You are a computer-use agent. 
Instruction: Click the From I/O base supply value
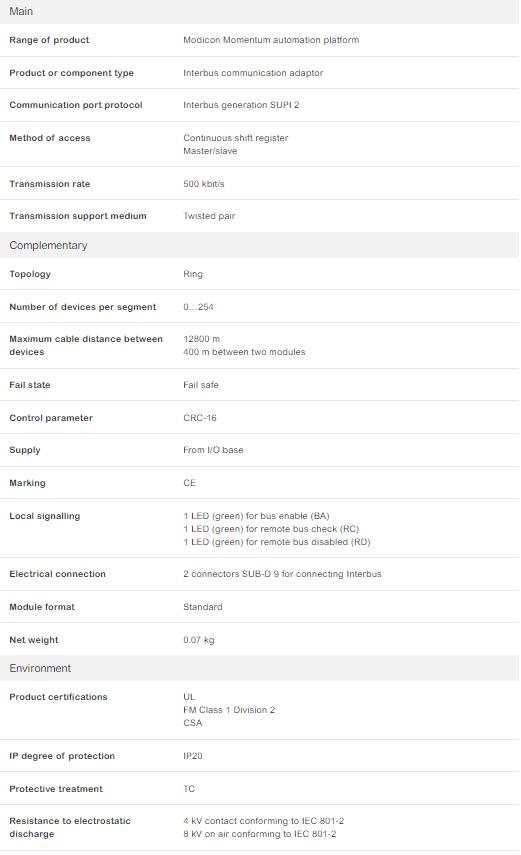click(x=213, y=450)
